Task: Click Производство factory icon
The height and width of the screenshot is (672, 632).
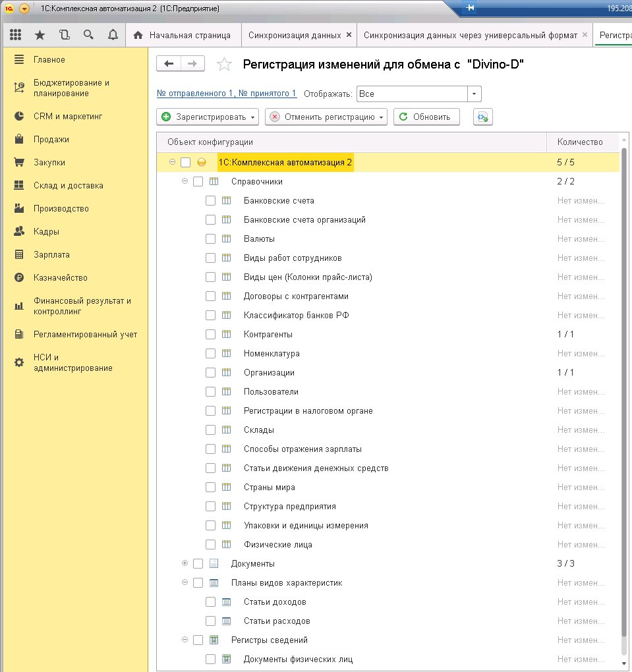Action: coord(19,208)
